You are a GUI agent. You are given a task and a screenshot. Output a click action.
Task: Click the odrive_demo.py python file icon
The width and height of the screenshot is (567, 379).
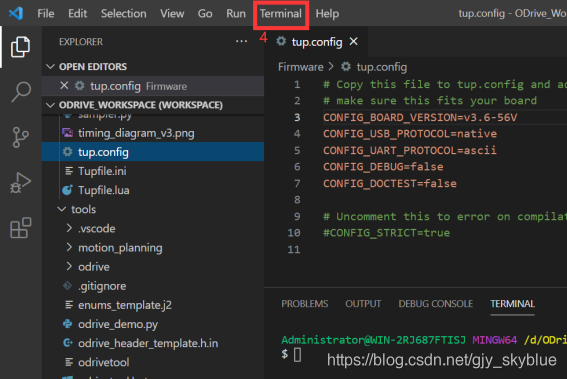68,324
